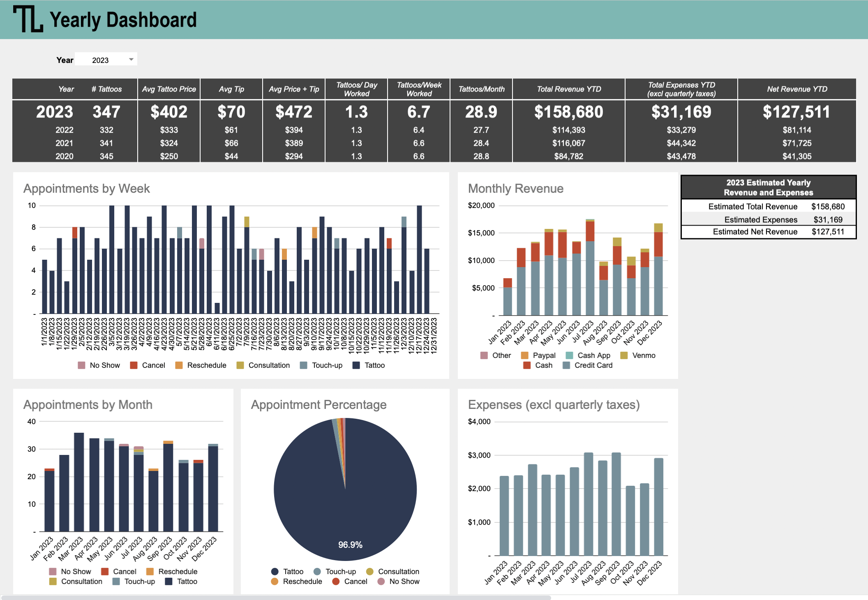Click the $127,511 Net Revenue value

click(x=796, y=112)
